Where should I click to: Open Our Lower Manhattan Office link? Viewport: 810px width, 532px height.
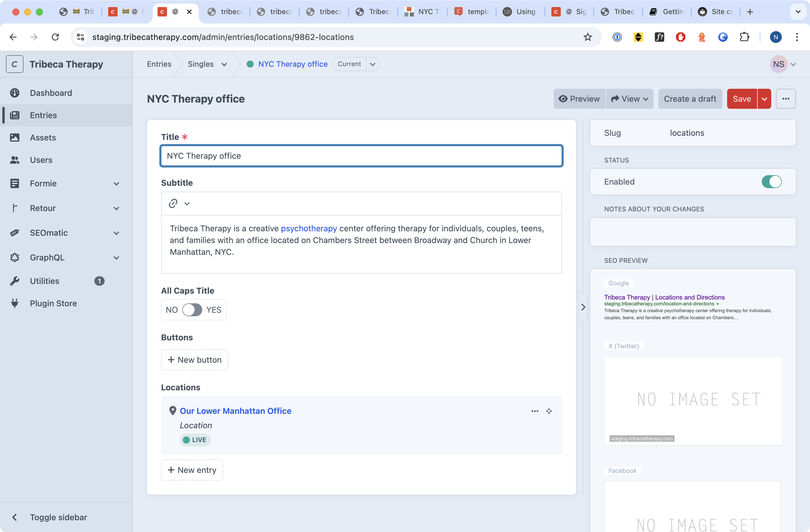(235, 411)
